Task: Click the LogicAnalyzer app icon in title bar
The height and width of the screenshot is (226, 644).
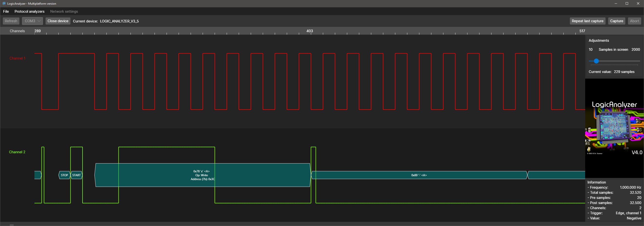Action: [x=4, y=3]
